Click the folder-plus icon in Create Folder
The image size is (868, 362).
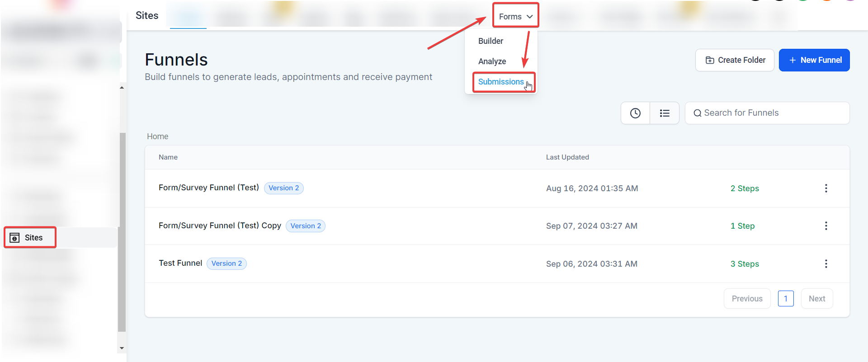[710, 60]
